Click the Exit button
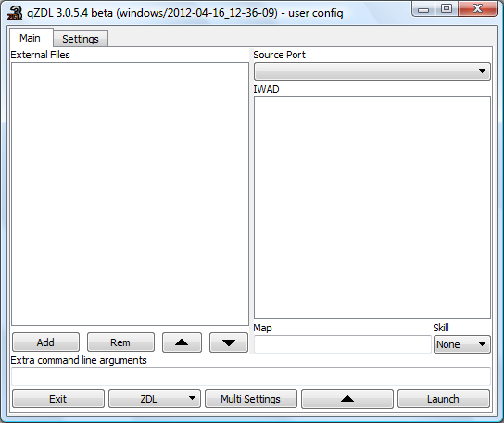This screenshot has height=423, width=504. tap(58, 399)
